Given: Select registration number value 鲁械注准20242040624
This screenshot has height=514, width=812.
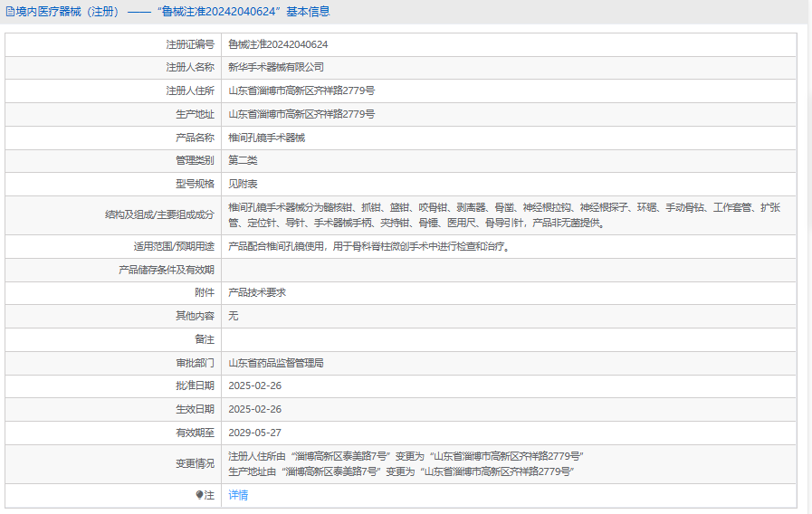Looking at the screenshot, I should pyautogui.click(x=278, y=44).
